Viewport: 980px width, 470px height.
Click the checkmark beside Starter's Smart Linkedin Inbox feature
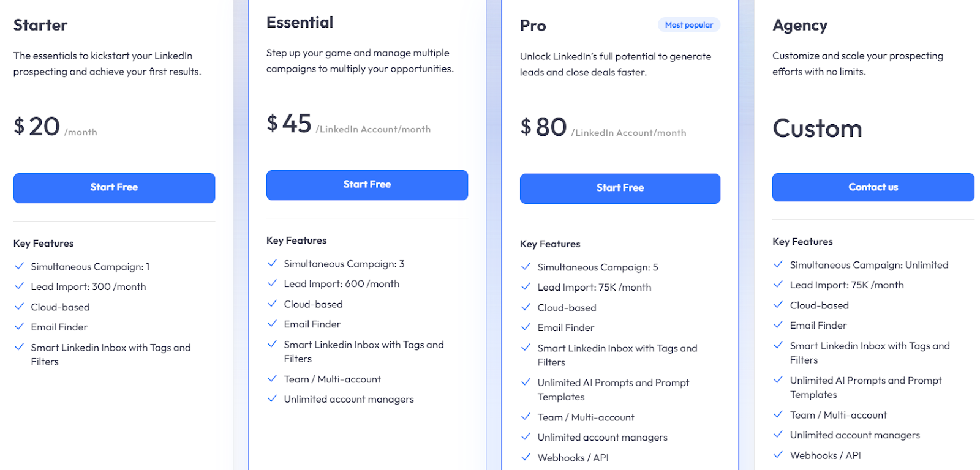click(x=19, y=347)
